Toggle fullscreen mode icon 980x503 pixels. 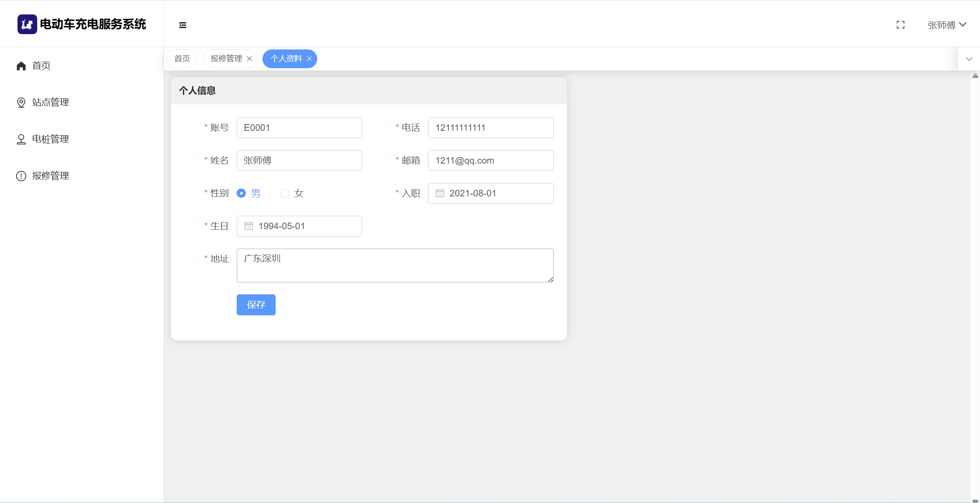click(900, 25)
